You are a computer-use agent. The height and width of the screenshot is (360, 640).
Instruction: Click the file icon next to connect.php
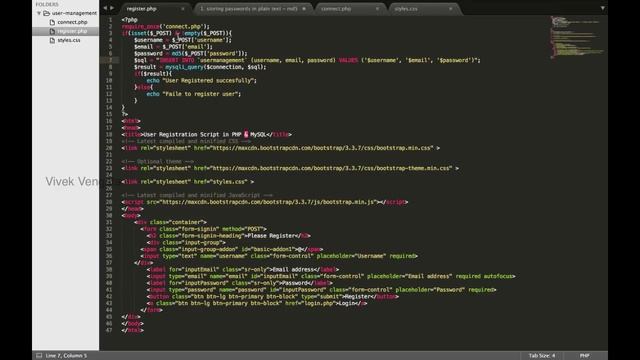(x=52, y=22)
